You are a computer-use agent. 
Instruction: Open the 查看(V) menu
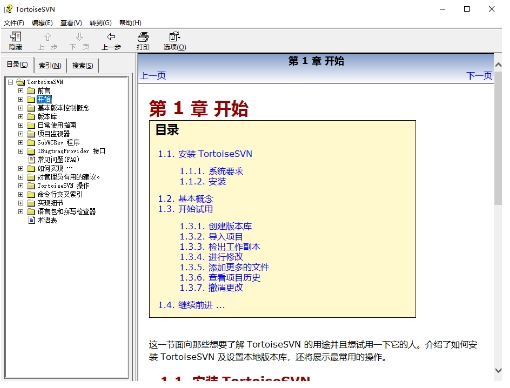point(71,23)
